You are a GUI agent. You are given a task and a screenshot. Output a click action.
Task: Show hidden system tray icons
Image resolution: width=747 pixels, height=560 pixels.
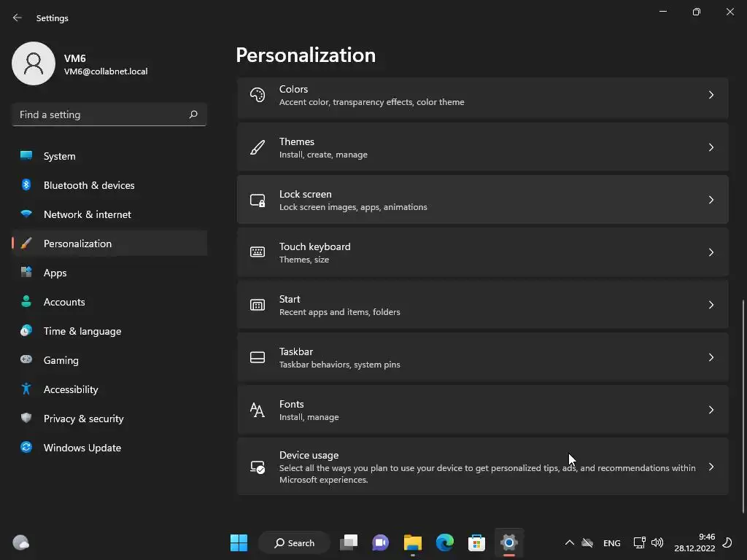coord(569,542)
